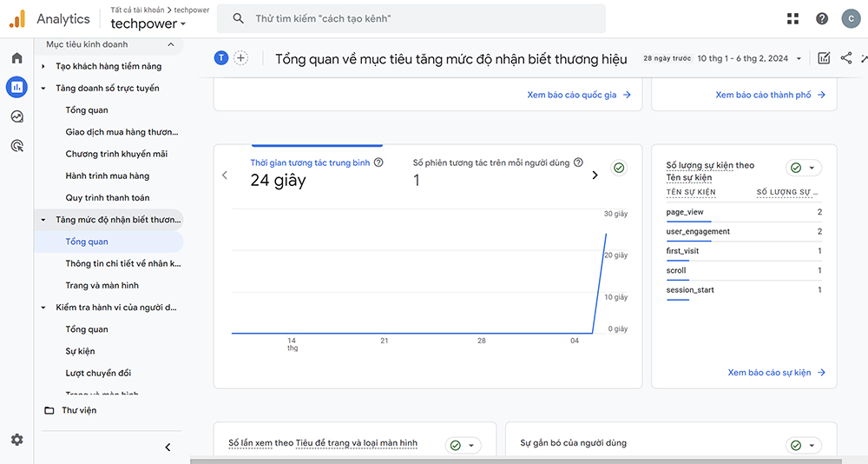
Task: Open the Google apps grid icon
Action: click(x=792, y=19)
